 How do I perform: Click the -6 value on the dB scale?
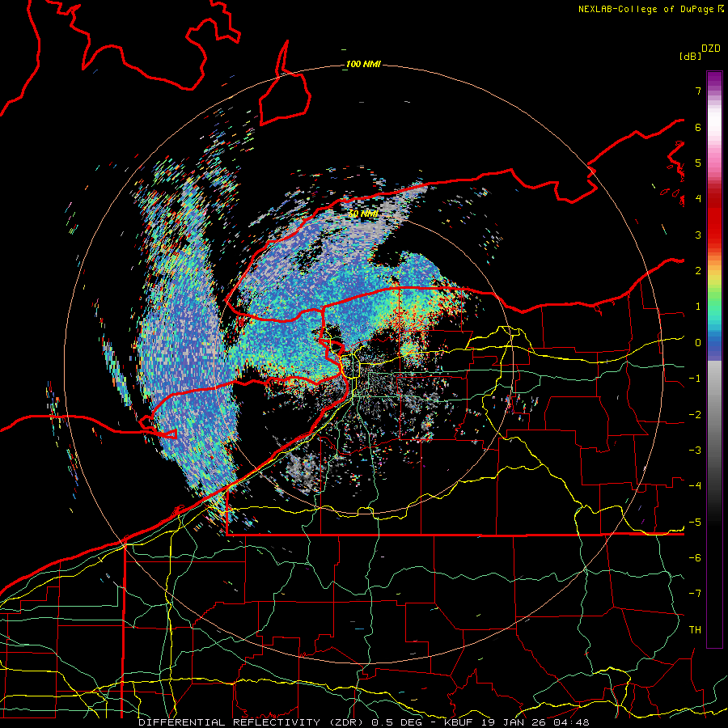(x=695, y=558)
